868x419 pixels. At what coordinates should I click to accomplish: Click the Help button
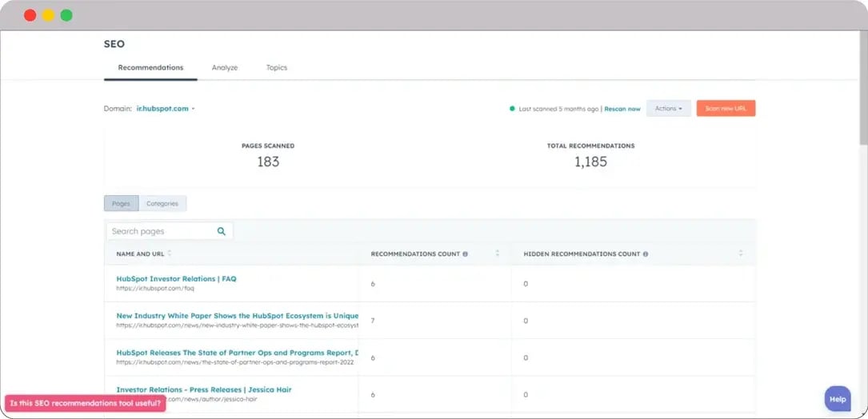[838, 398]
